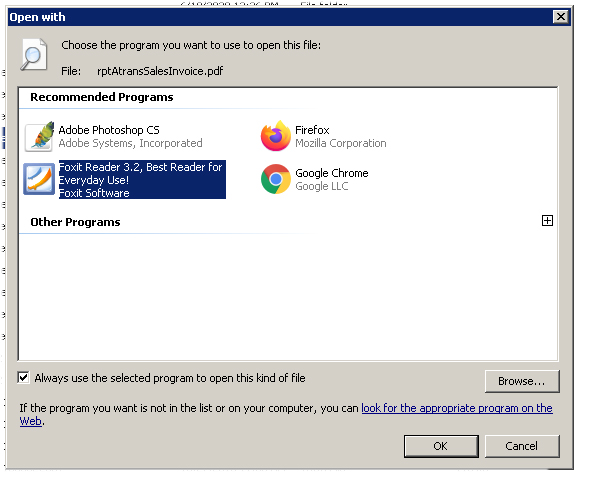This screenshot has height=481, width=604.
Task: Select the Google Chrome program name
Action: tap(332, 173)
